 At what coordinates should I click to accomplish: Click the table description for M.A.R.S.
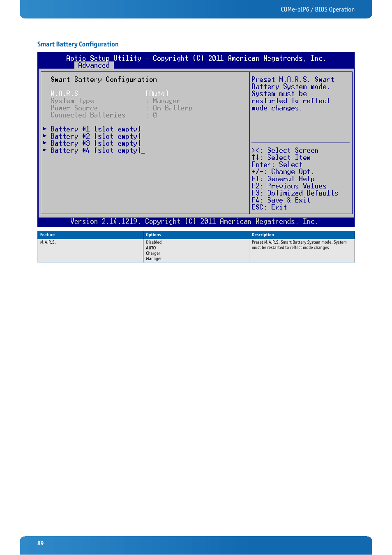click(299, 245)
